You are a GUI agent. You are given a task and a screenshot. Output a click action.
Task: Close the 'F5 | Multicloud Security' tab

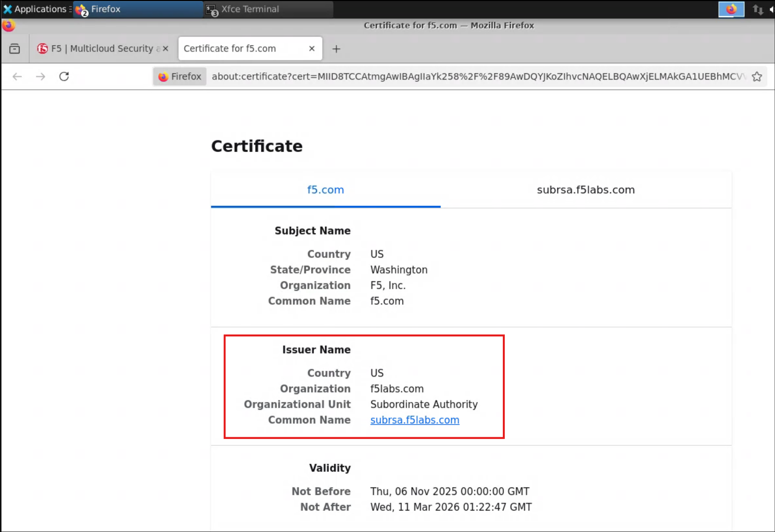click(x=166, y=48)
